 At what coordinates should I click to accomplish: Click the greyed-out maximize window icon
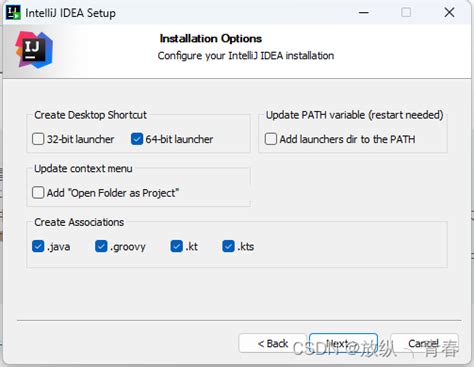(x=406, y=13)
